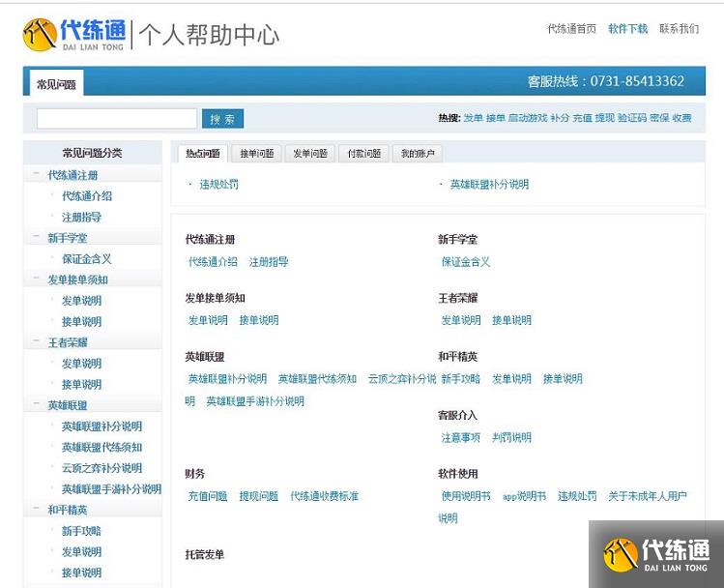Select 云顶之弈补分说明 in the sidebar tree
The width and height of the screenshot is (724, 588).
(102, 468)
